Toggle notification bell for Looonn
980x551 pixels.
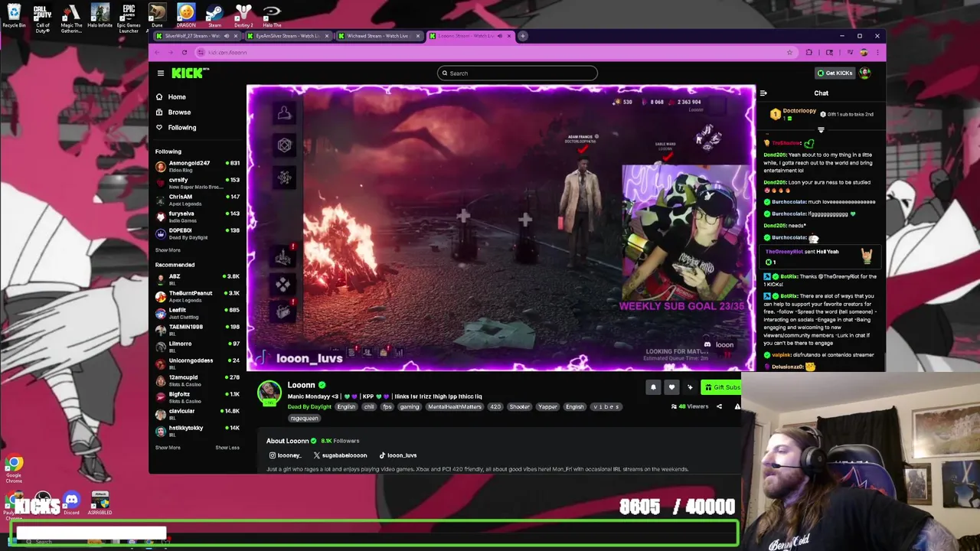(653, 387)
